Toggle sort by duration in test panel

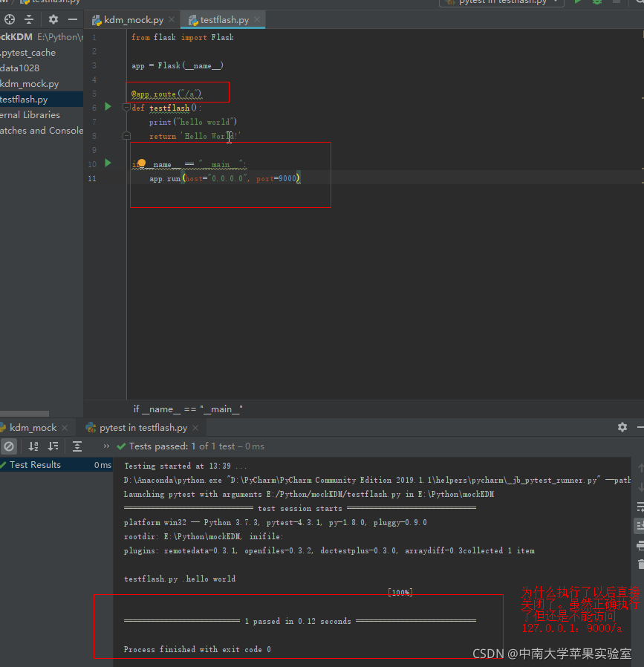click(x=53, y=446)
